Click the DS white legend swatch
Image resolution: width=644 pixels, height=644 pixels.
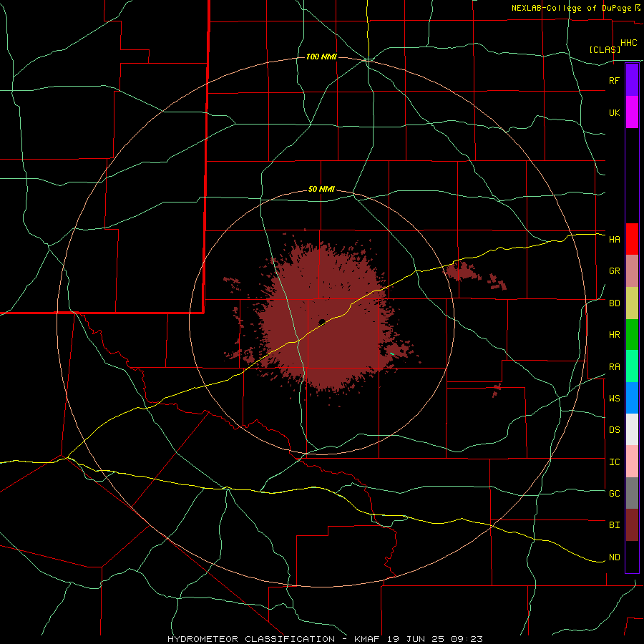[x=632, y=429]
